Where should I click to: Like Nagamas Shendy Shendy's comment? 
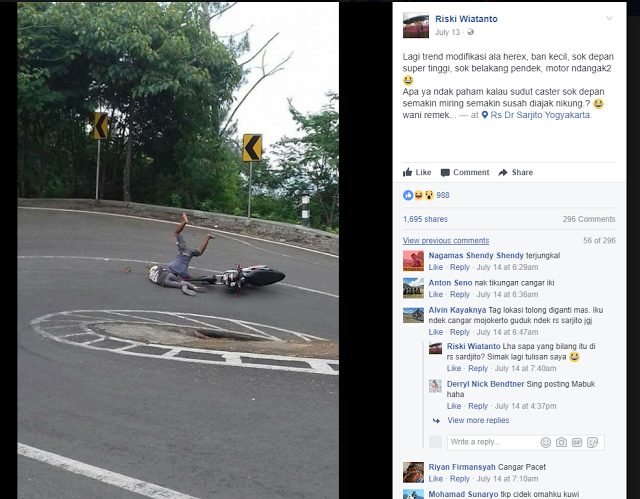tap(436, 267)
